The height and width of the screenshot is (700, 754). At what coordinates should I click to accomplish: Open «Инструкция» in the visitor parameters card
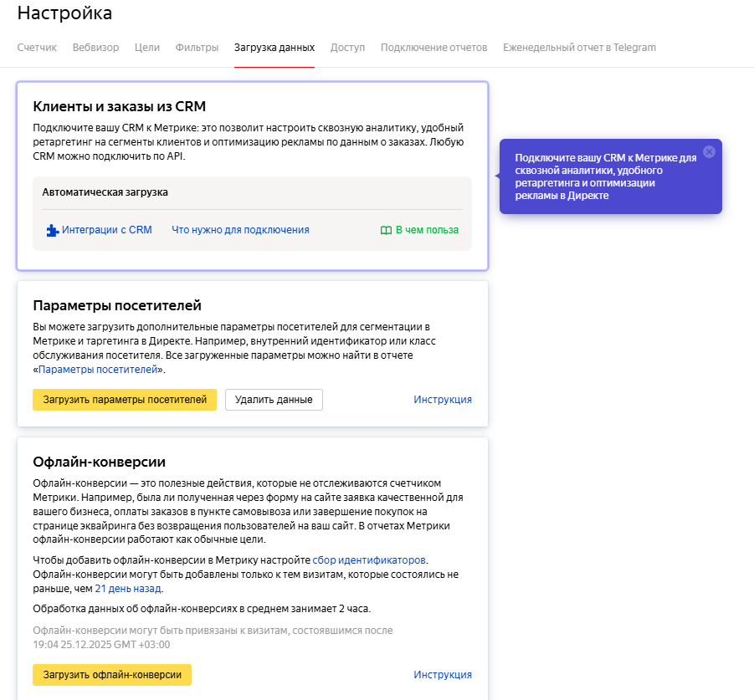tap(442, 400)
